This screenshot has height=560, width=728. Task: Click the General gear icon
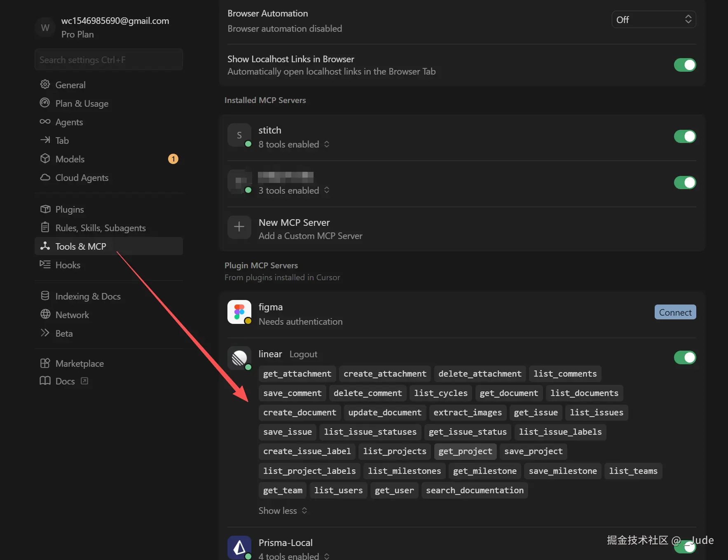click(45, 84)
